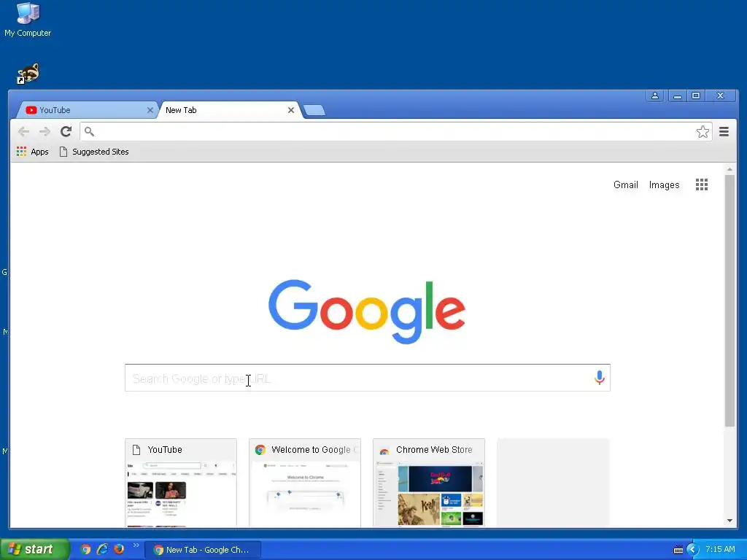Open the Chrome hamburger menu
The image size is (747, 560).
point(724,131)
